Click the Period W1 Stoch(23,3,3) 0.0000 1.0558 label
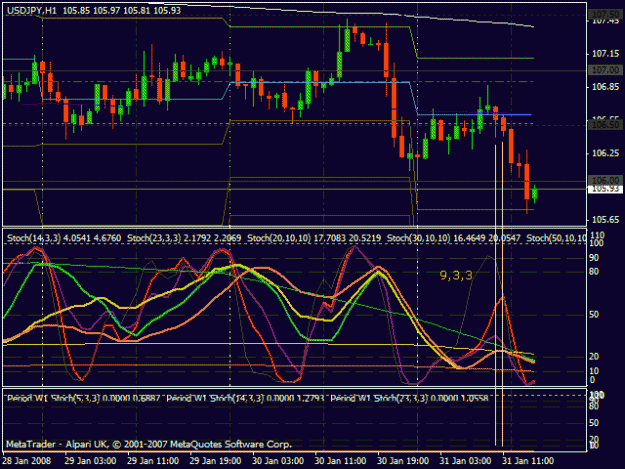This screenshot has height=469, width=625. (409, 398)
